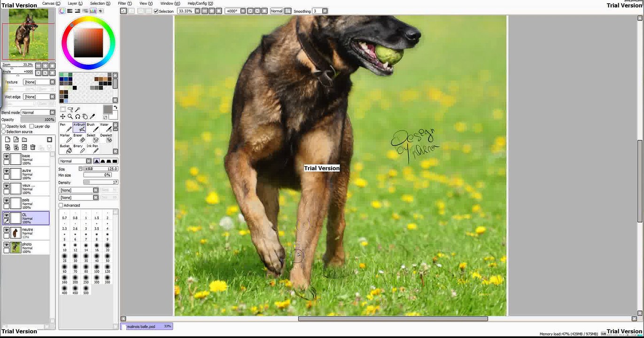Activate the Eraser tool
The width and height of the screenshot is (644, 338).
click(79, 138)
